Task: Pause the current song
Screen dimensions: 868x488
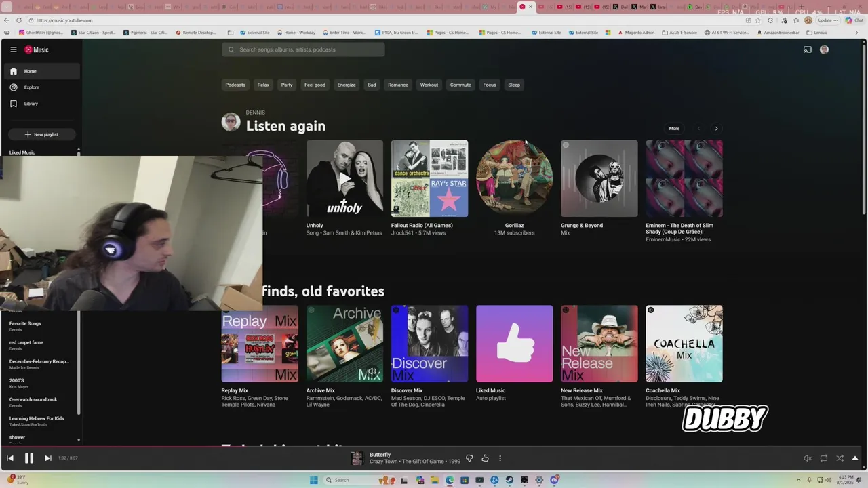Action: click(29, 458)
